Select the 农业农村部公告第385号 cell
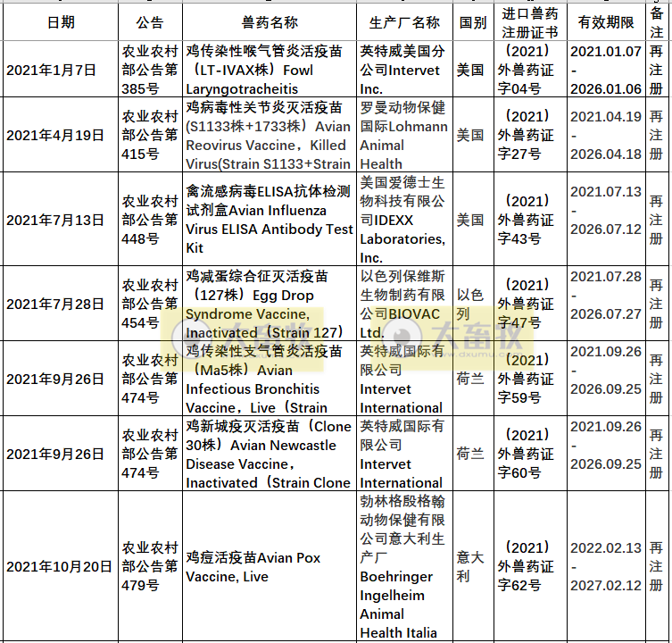This screenshot has width=672, height=643. [x=150, y=70]
